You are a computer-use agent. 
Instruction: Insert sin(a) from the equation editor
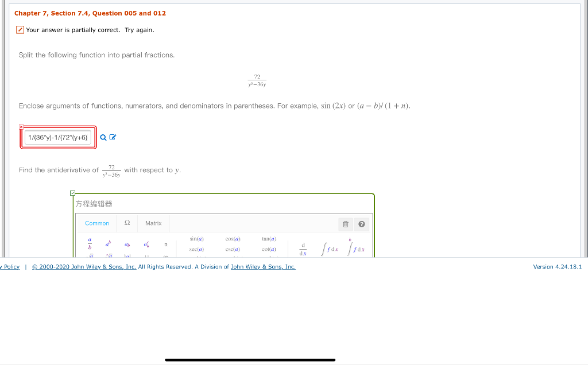coord(196,239)
